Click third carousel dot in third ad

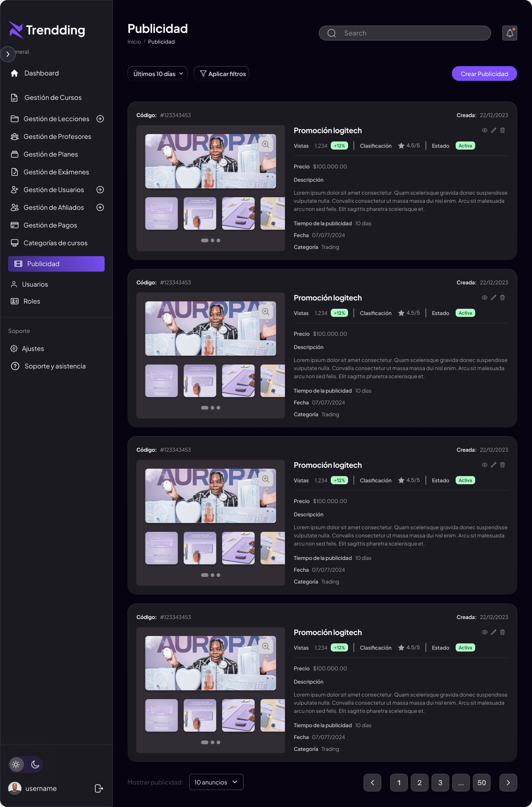click(x=218, y=575)
